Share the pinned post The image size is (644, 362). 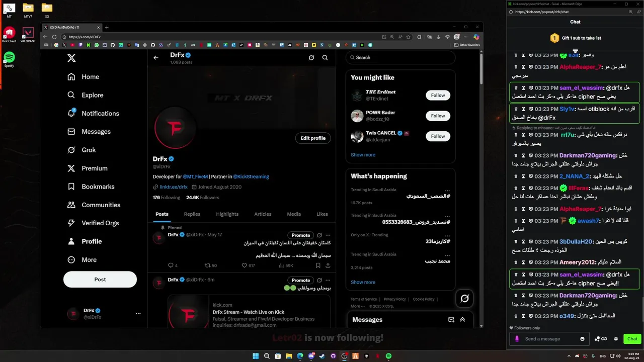pos(328,265)
